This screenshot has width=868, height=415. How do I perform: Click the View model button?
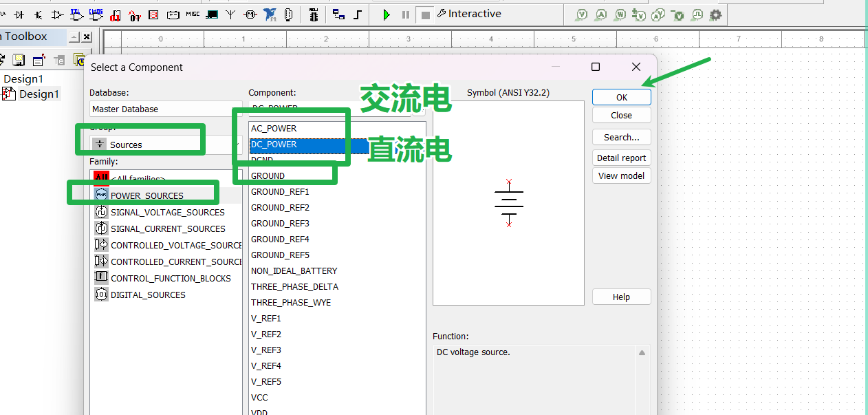(621, 175)
